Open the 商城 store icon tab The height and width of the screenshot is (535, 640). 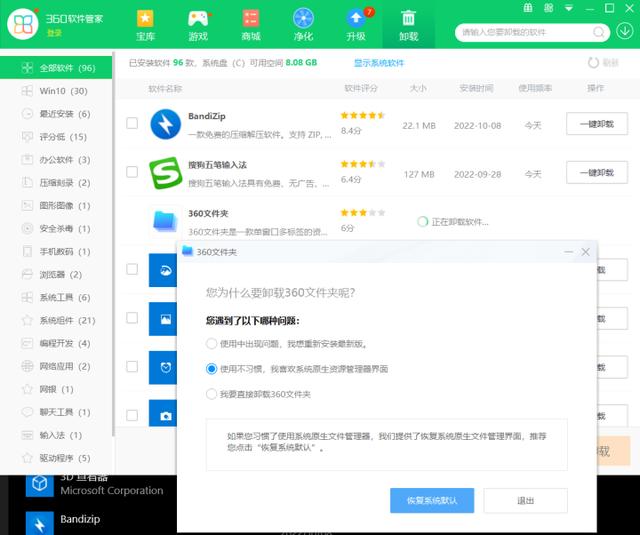click(251, 25)
